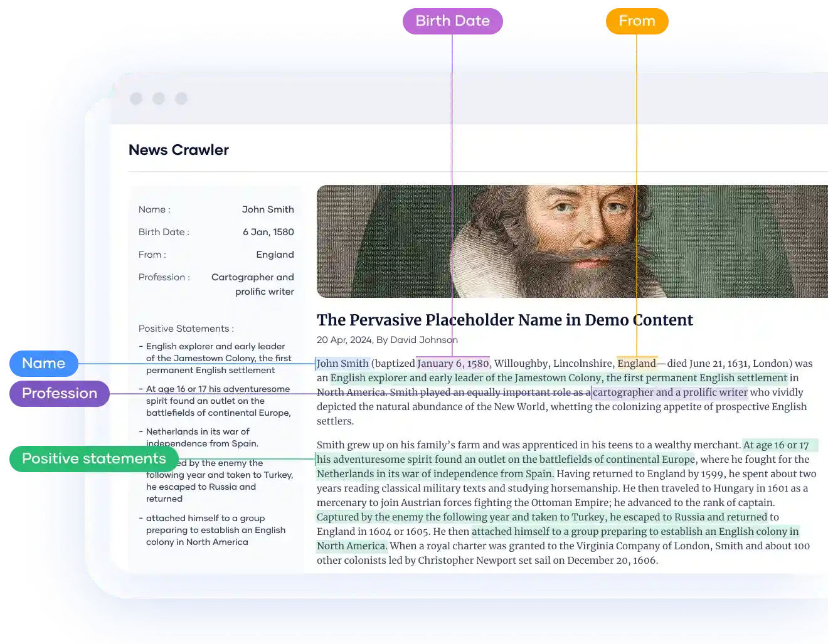The width and height of the screenshot is (828, 644).
Task: Click the '6 Jan, 1580' birth date value
Action: pyautogui.click(x=268, y=232)
